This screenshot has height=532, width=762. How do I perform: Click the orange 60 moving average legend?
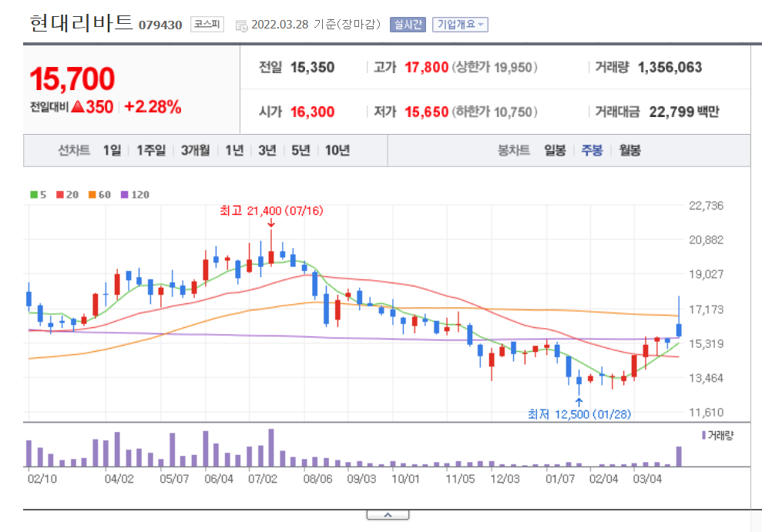[99, 195]
